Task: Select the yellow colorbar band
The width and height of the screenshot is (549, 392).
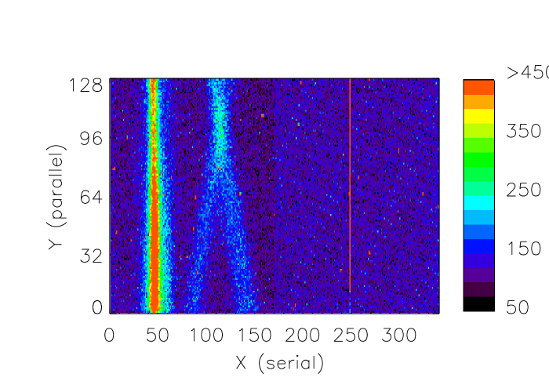Action: coord(479,116)
